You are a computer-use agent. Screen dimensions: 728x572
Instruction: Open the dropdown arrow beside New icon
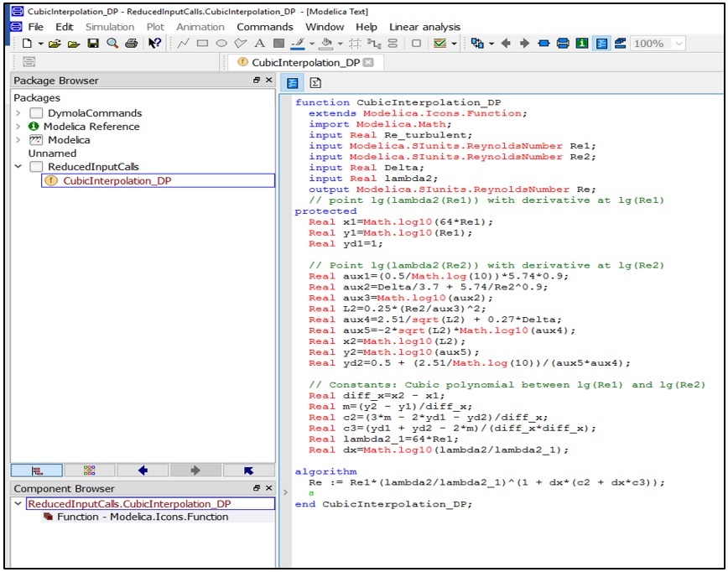(40, 44)
